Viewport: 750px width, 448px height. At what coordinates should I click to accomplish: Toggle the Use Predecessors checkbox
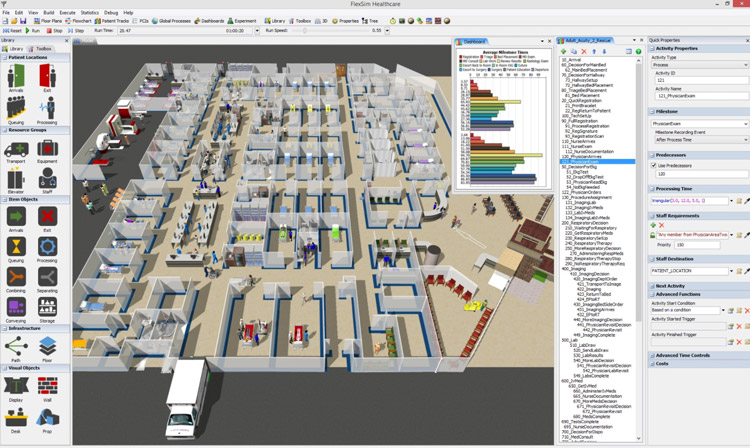coord(653,165)
